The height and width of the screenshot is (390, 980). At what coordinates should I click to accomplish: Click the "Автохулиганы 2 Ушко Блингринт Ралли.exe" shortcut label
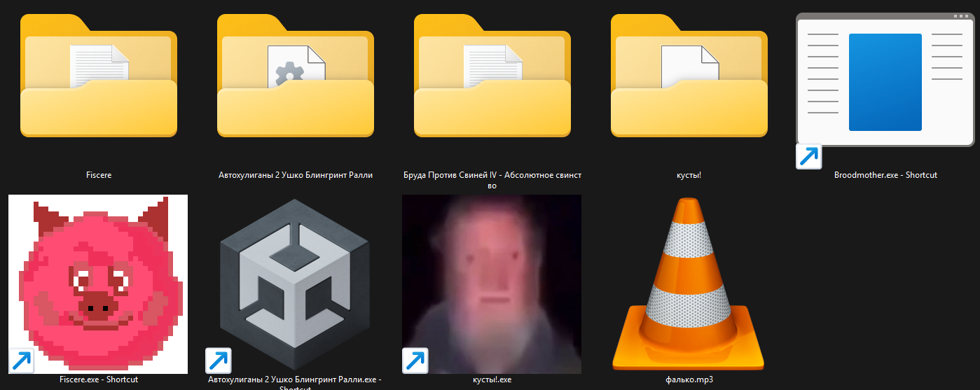pyautogui.click(x=295, y=382)
